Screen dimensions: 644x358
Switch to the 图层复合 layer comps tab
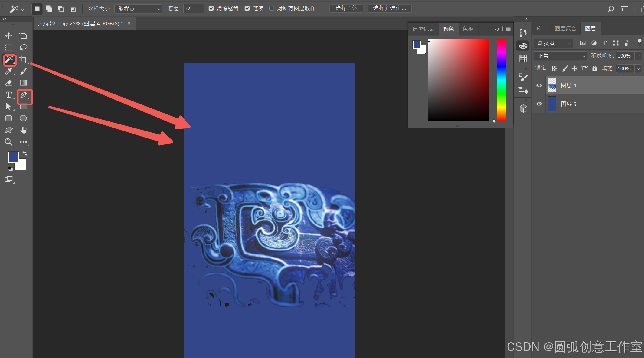click(x=565, y=29)
